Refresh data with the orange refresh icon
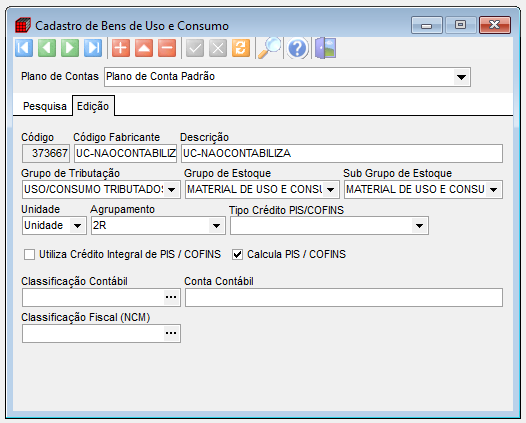This screenshot has height=423, width=526. [x=241, y=48]
